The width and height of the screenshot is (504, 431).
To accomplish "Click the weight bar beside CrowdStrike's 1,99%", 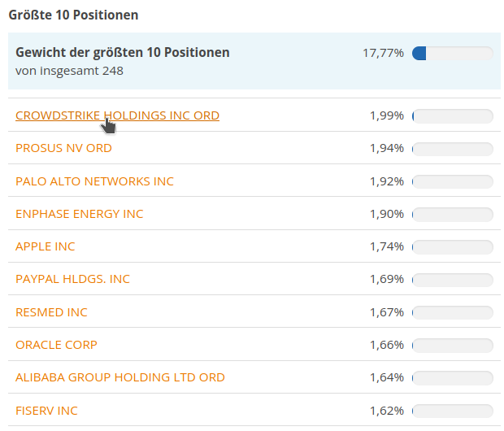I will pos(452,116).
